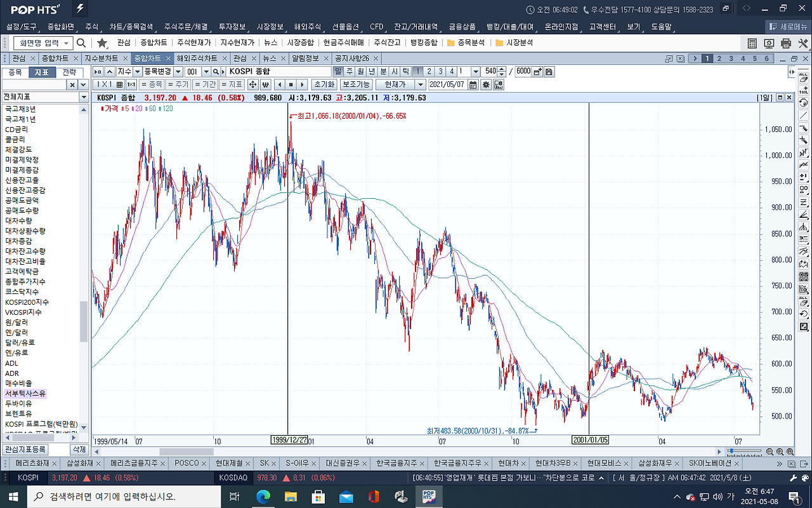812x508 pixels.
Task: Click the favorites star icon
Action: [102, 43]
